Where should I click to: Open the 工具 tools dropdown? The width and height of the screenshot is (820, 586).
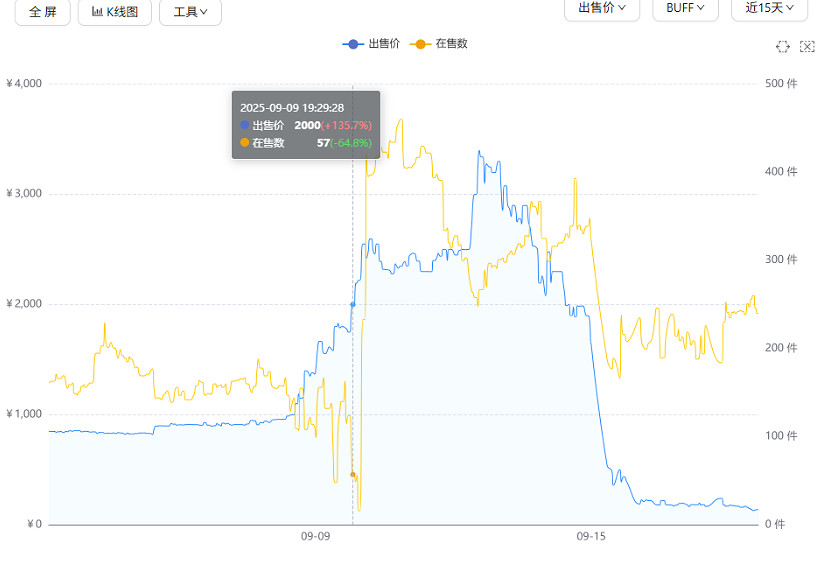189,13
